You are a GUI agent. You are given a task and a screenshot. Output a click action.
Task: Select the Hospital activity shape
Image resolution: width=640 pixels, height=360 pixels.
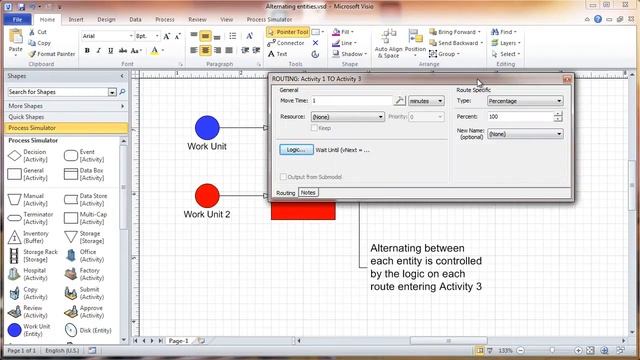click(28, 274)
